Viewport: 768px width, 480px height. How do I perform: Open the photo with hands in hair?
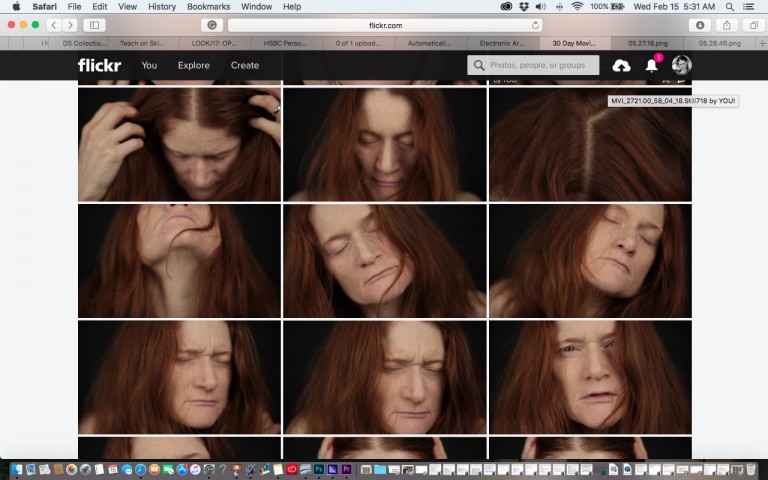[x=179, y=144]
